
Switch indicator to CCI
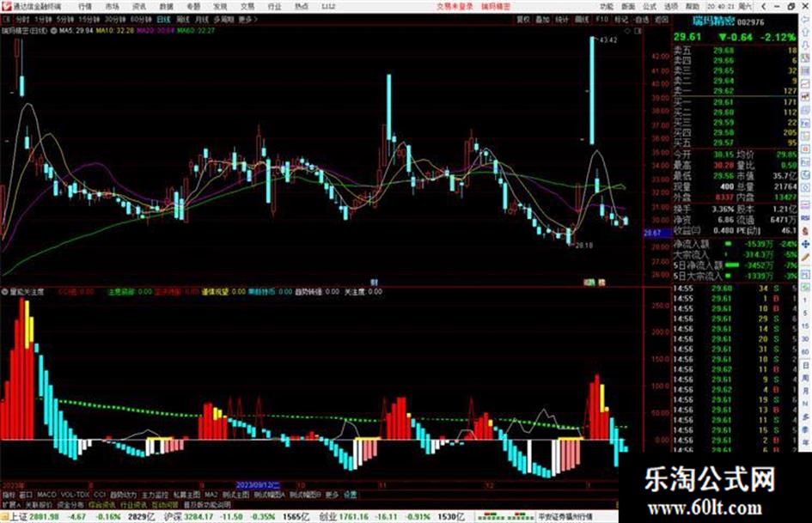(x=100, y=495)
